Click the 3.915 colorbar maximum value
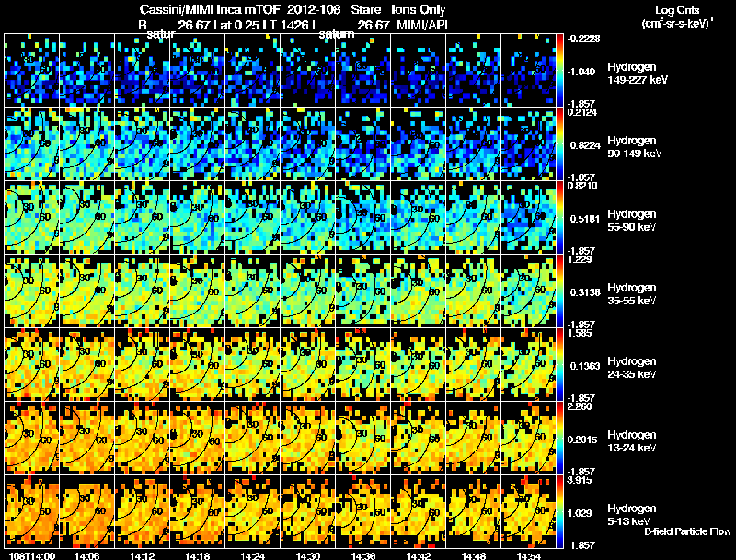The image size is (736, 560). point(581,480)
